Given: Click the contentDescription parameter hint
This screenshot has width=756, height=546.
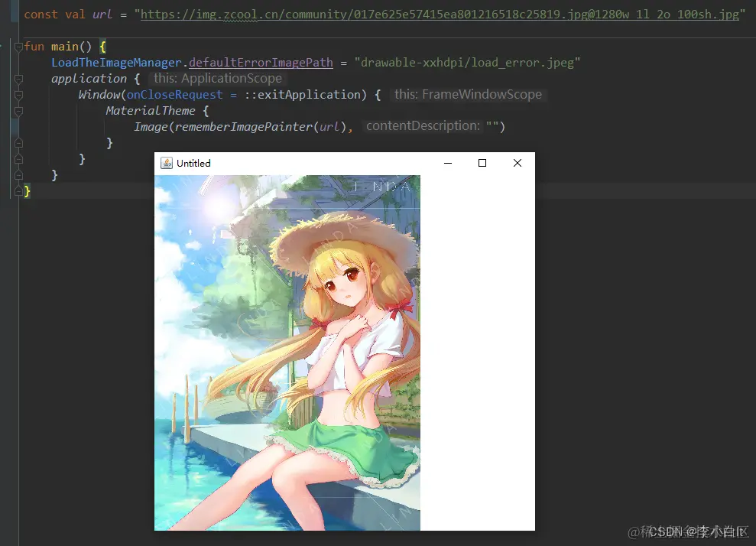Looking at the screenshot, I should click(x=423, y=126).
